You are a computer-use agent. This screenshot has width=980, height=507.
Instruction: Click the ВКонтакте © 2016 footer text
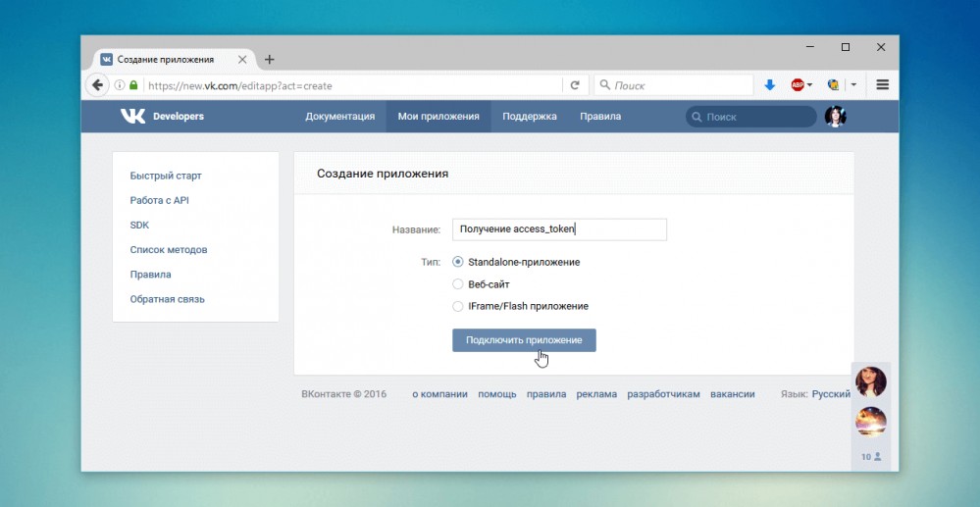[343, 394]
